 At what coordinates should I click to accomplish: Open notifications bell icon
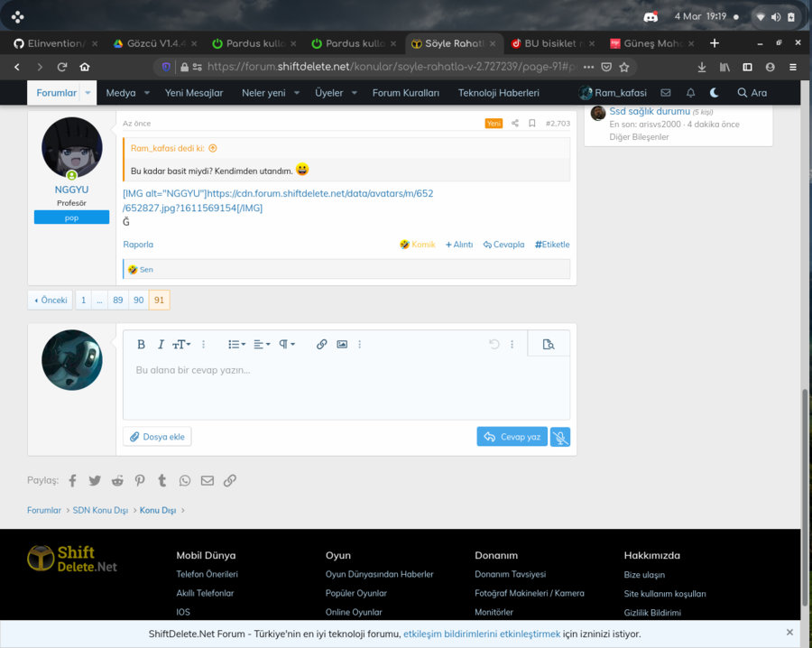690,93
